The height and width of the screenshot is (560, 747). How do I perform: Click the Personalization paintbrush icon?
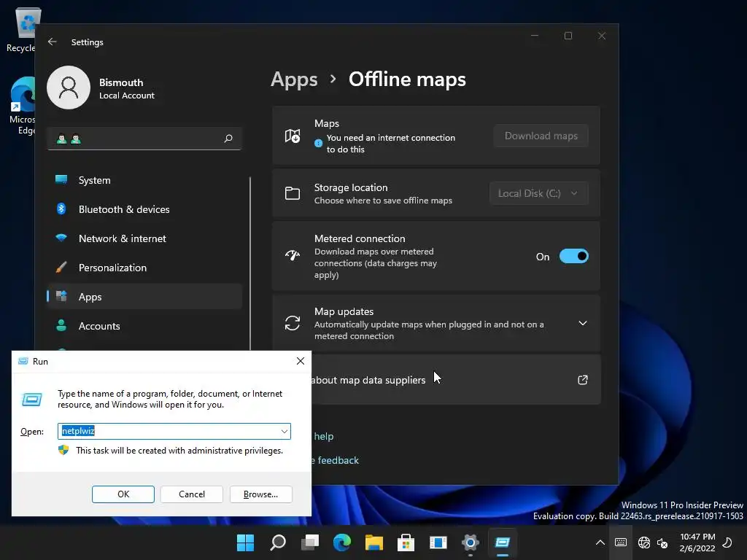point(61,267)
